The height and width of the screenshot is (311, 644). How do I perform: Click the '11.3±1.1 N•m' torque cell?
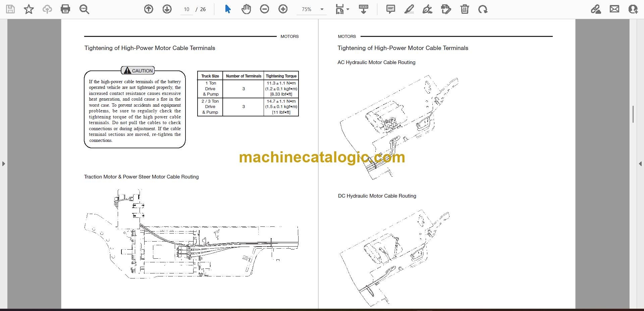tap(281, 89)
